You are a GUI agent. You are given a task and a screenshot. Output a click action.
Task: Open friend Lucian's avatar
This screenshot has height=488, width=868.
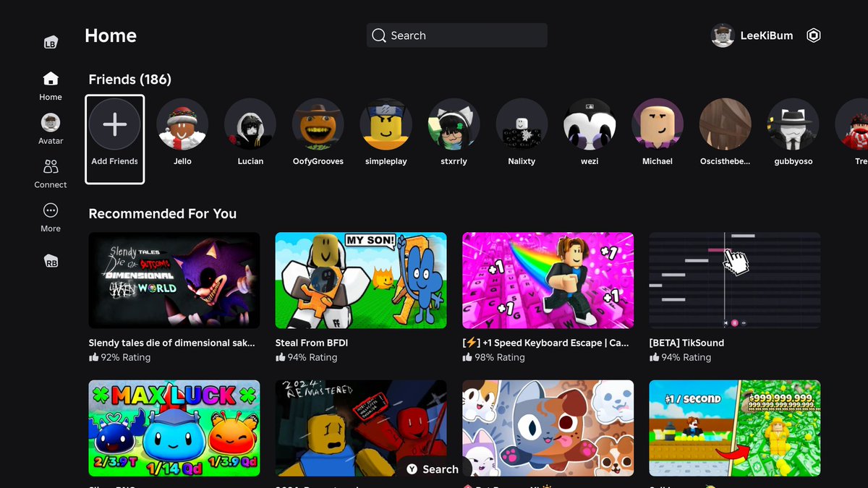click(x=250, y=124)
